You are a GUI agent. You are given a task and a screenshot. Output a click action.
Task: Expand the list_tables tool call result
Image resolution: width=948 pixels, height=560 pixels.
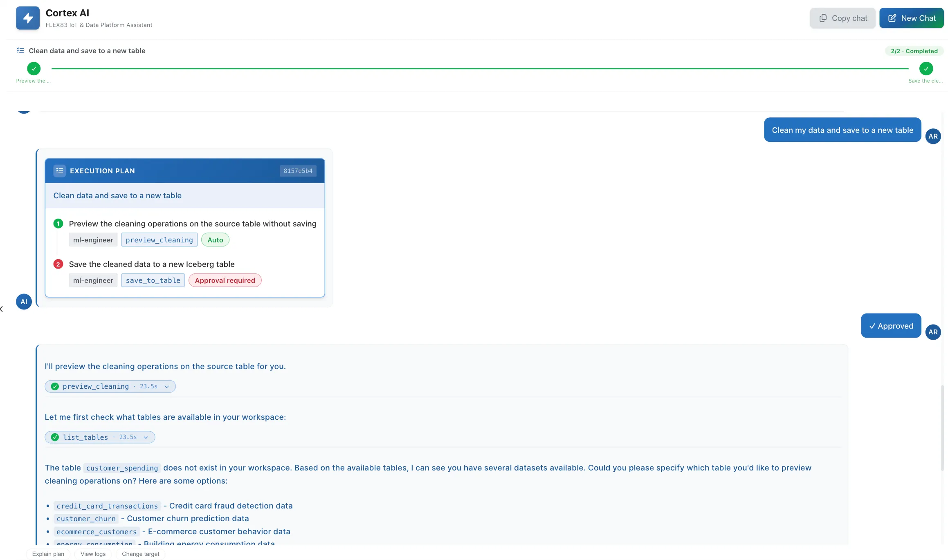pos(100,437)
